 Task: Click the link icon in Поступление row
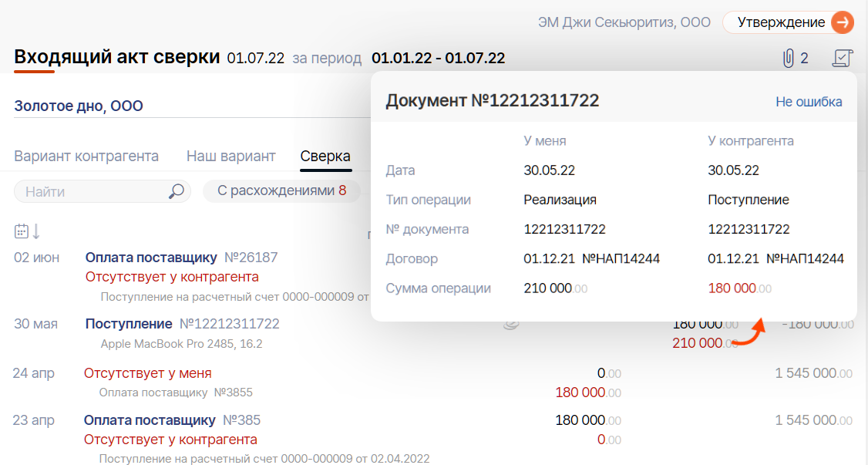(x=510, y=325)
